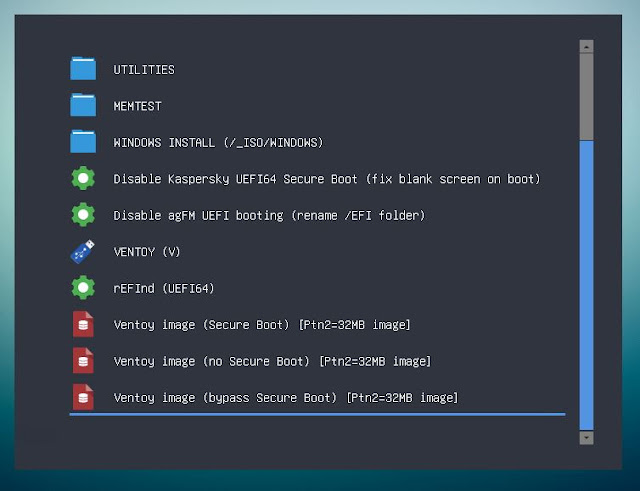Click the gear icon for Disable Kaspersky

pos(83,178)
